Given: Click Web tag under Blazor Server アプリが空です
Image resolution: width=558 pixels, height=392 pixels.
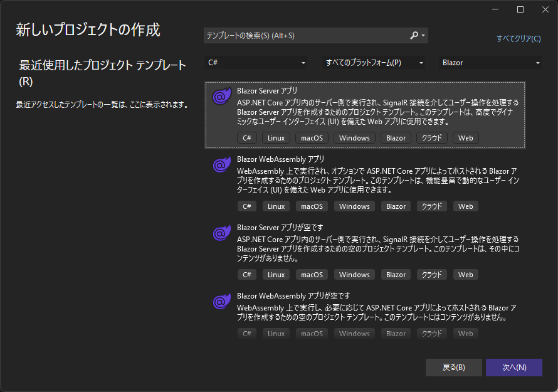Looking at the screenshot, I should coord(465,275).
